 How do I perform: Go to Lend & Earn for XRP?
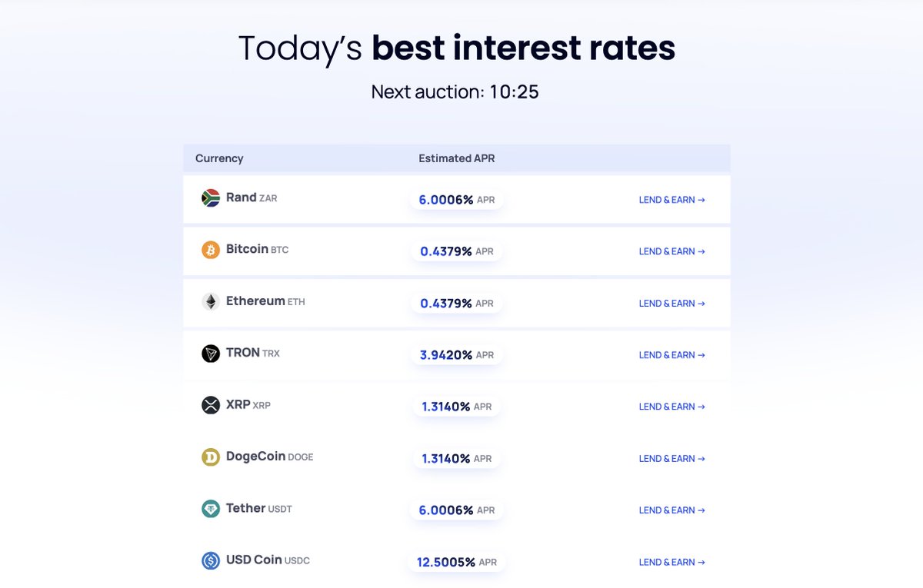672,407
